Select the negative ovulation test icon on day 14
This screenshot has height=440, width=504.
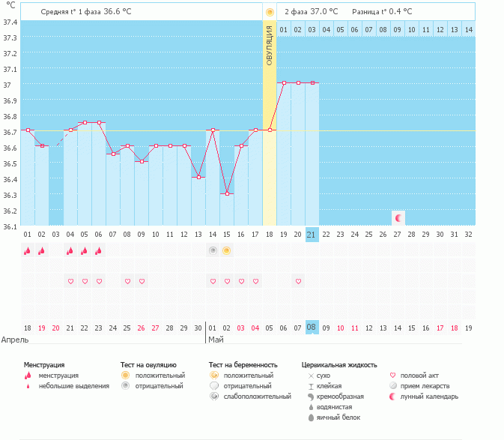(x=213, y=250)
